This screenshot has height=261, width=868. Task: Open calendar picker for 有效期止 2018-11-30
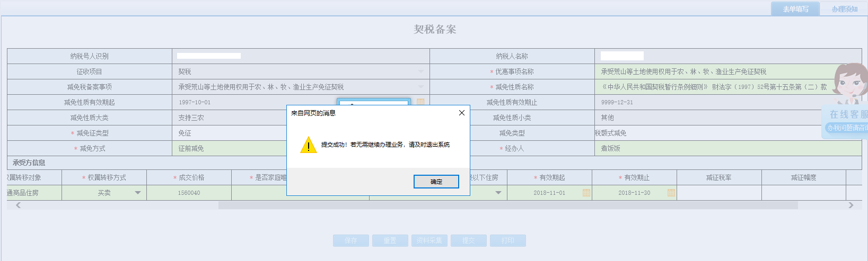pos(671,193)
